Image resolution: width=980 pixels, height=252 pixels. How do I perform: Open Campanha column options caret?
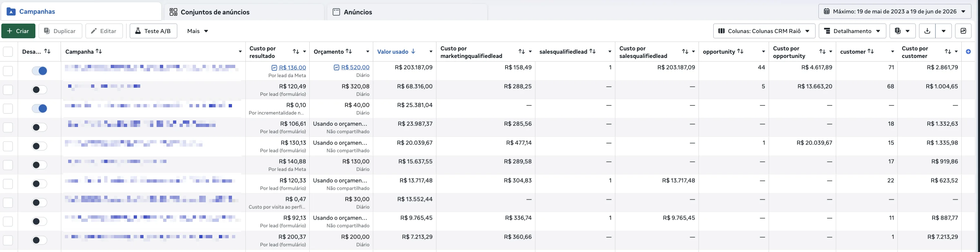click(x=240, y=52)
